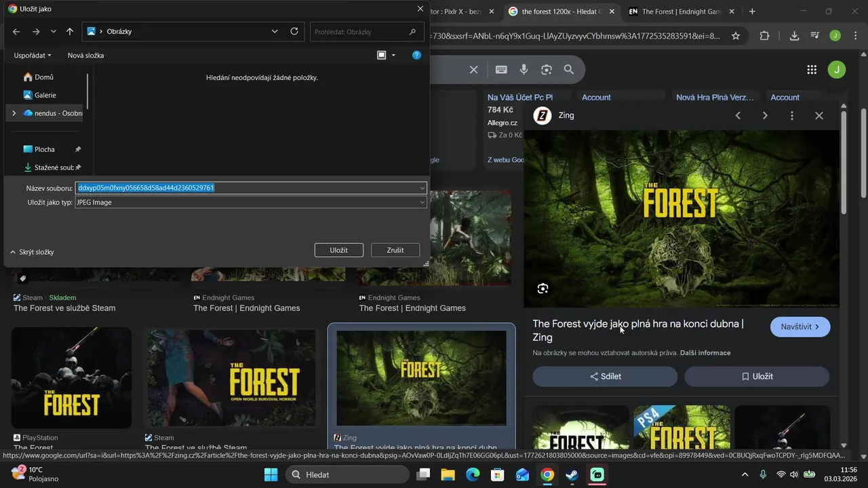Image resolution: width=868 pixels, height=488 pixels.
Task: Submit search with magnifier icon
Action: pyautogui.click(x=569, y=69)
